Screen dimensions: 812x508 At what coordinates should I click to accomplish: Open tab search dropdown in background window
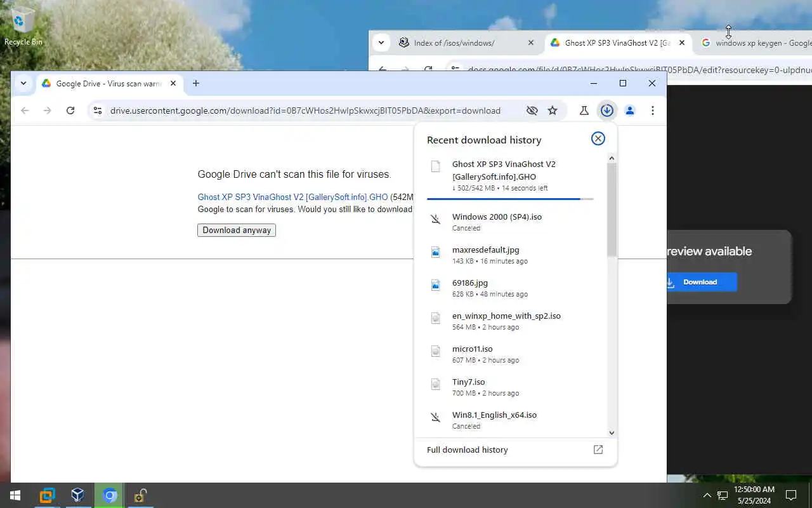[x=381, y=43]
